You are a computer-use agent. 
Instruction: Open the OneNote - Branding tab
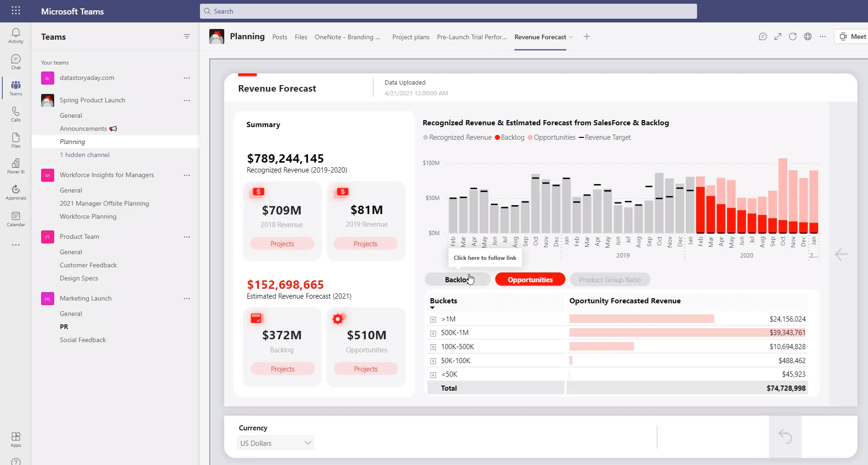[x=348, y=37]
